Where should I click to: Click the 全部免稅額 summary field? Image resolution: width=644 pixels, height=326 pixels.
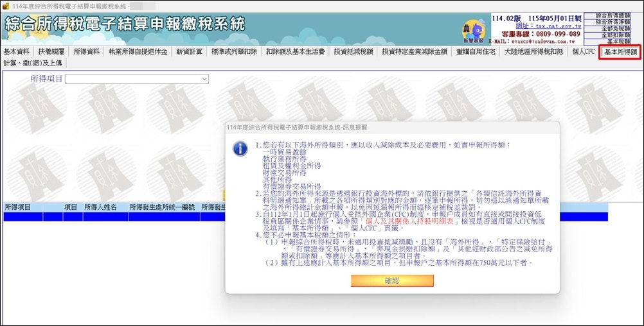click(x=607, y=29)
